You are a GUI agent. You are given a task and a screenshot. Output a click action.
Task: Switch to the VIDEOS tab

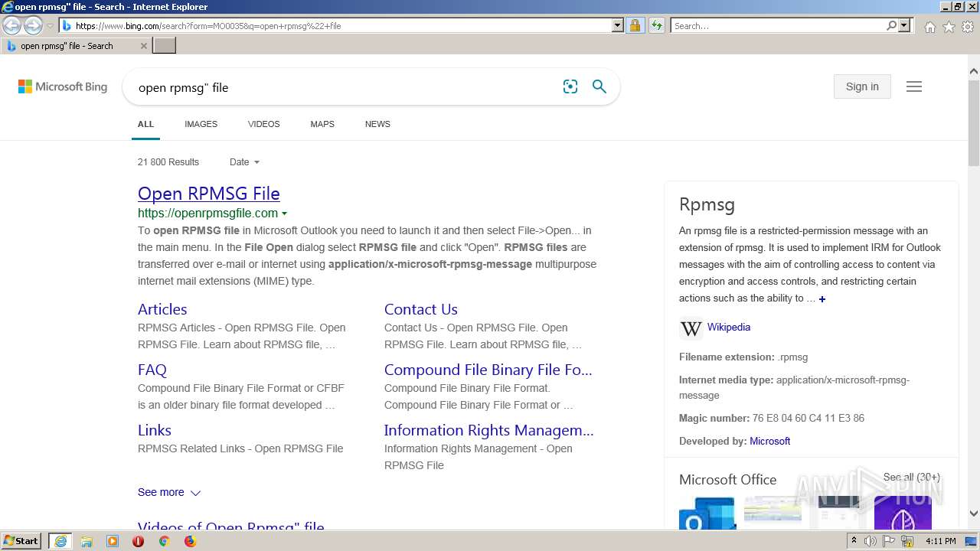(x=263, y=124)
